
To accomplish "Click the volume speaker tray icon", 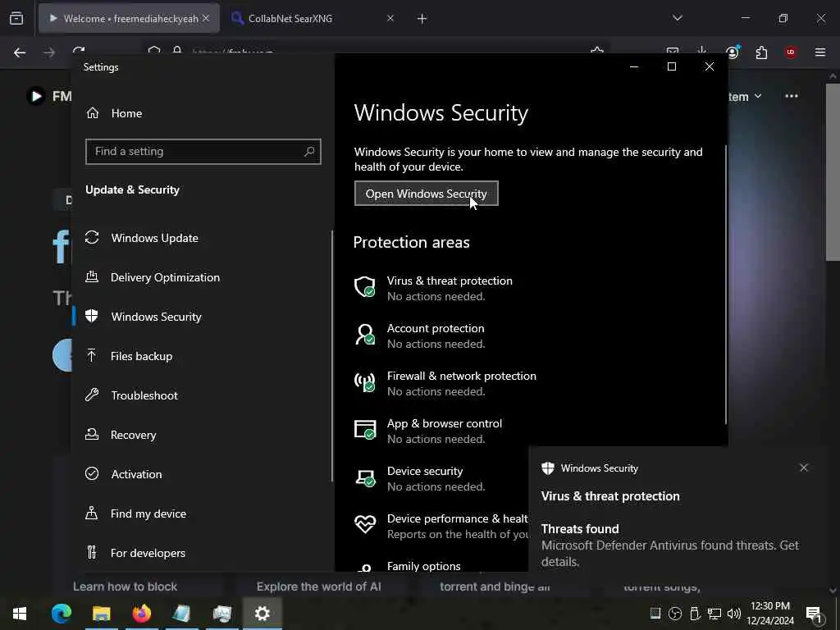I will click(x=734, y=614).
